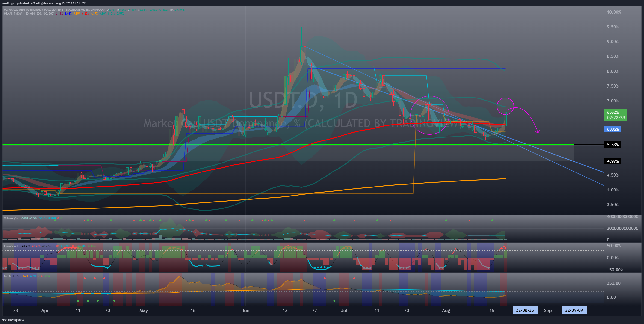The image size is (644, 324).
Task: Click the 4000000000000 volume scale tick
Action: 623,217
